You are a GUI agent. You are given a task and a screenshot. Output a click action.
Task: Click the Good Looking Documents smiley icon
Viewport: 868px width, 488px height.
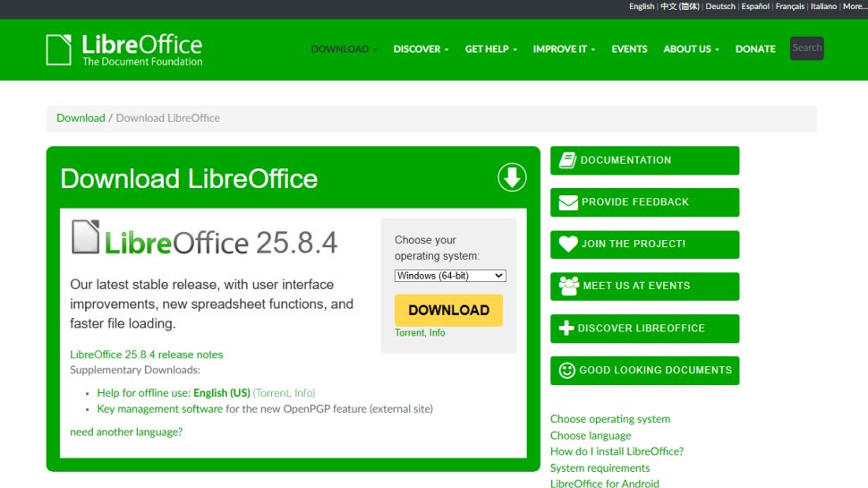pyautogui.click(x=566, y=370)
